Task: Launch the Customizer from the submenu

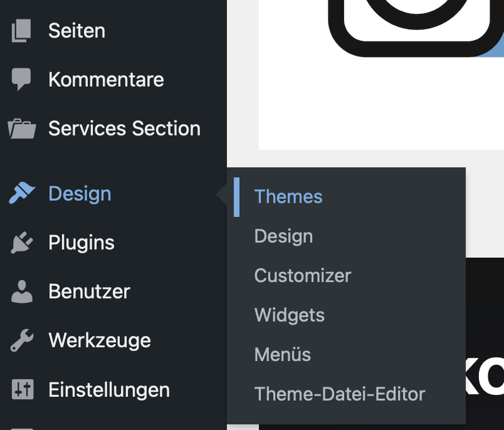Action: point(303,276)
